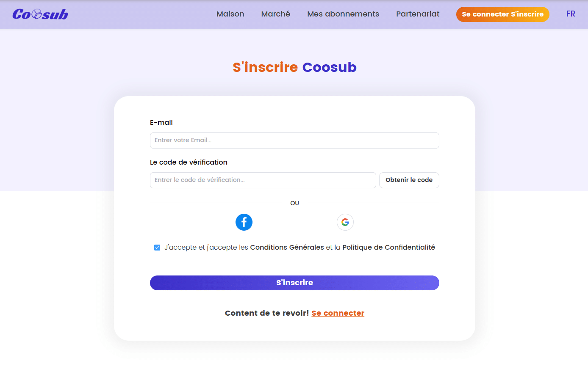Click into the verification code field

pyautogui.click(x=263, y=180)
